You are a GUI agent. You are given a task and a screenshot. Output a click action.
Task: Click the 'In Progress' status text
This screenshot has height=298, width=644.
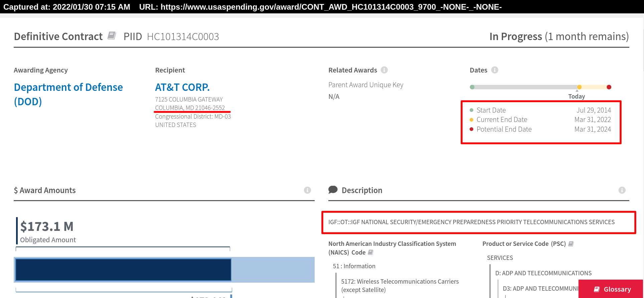516,36
